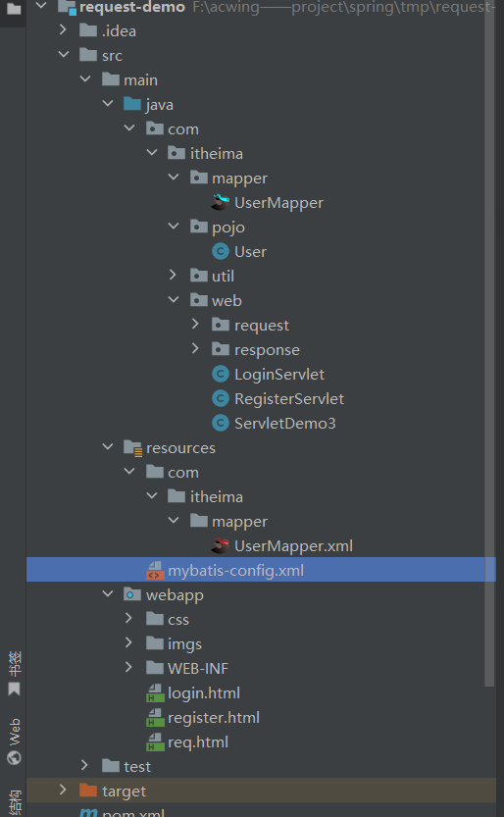Click the register.html file icon
Viewport: 504px width, 817px height.
pos(155,718)
